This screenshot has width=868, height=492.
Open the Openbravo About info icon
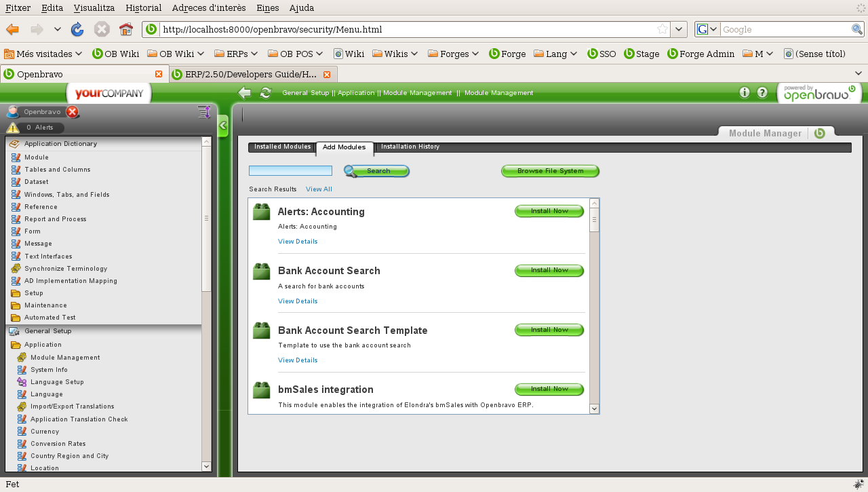[x=745, y=93]
